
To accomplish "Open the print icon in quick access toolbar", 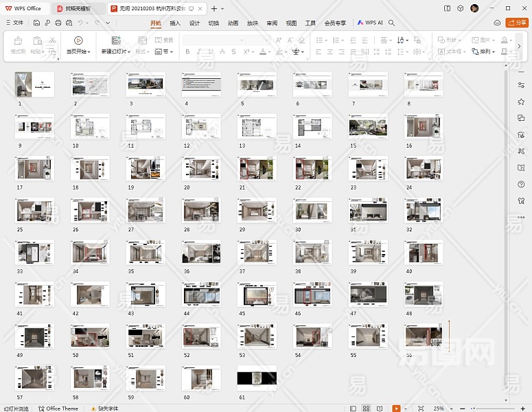I will [x=58, y=23].
